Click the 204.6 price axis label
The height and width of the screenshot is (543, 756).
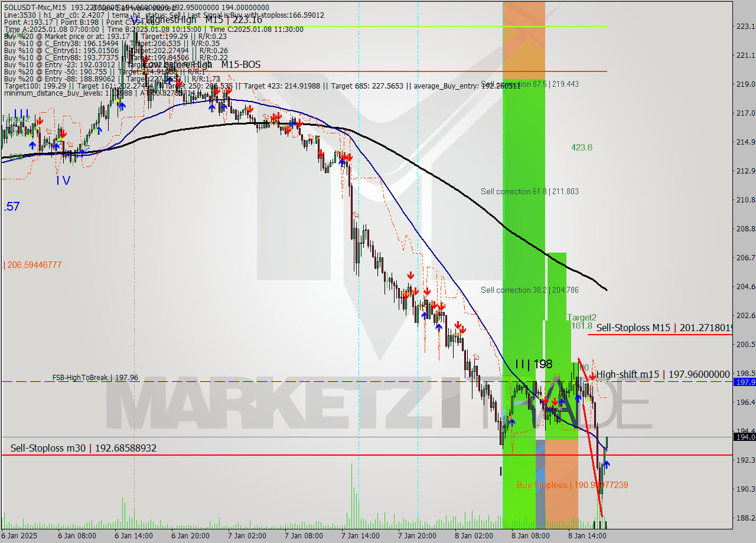point(745,286)
